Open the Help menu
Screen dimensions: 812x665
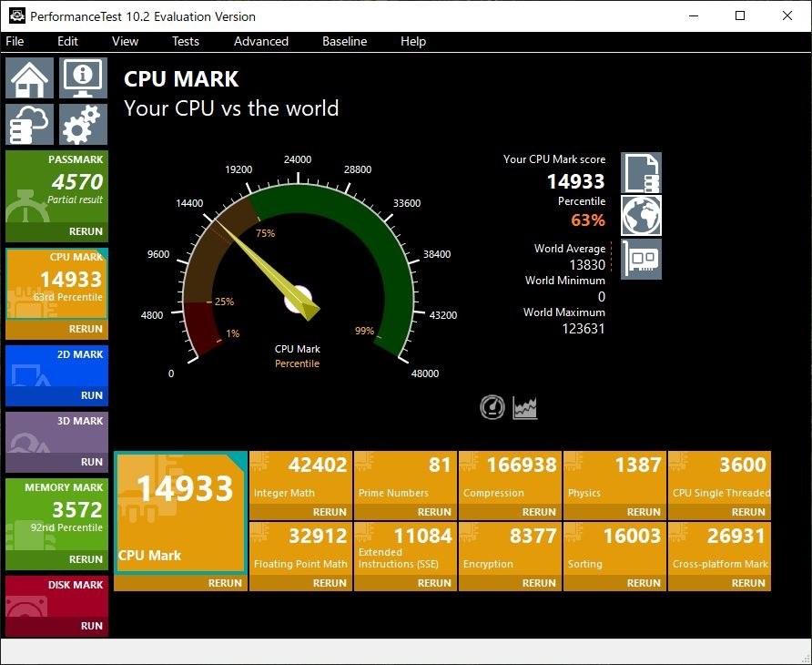pos(413,42)
